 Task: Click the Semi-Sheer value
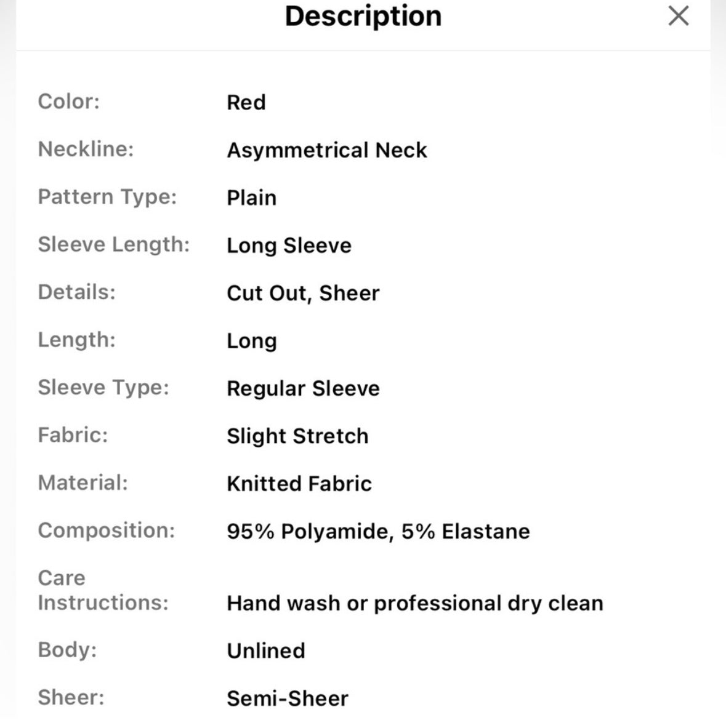coord(287,698)
